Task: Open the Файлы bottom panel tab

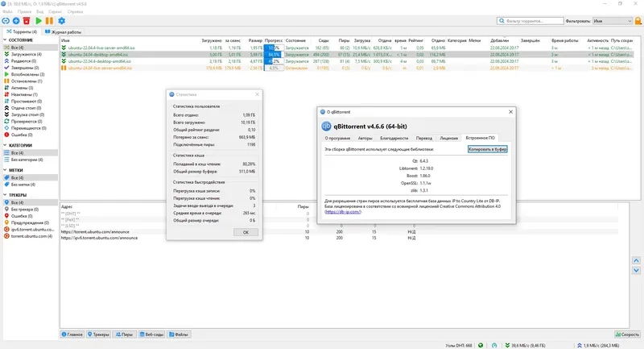Action: coord(179,334)
